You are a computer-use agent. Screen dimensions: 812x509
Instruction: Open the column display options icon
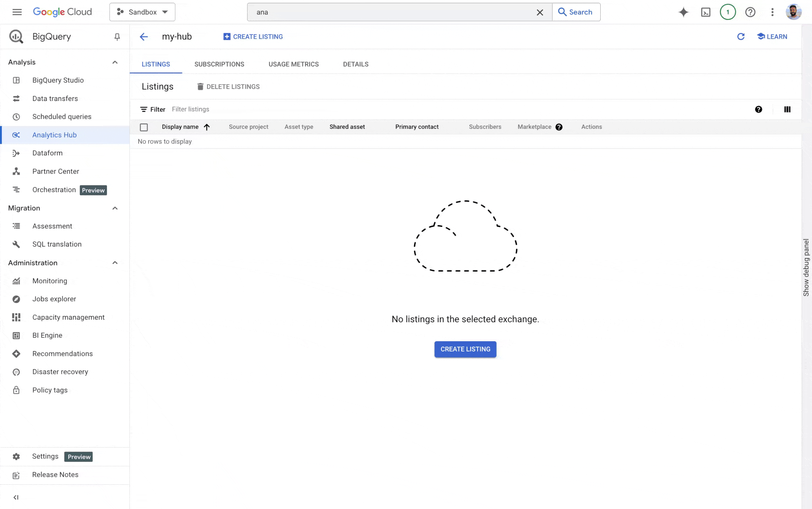(x=787, y=109)
